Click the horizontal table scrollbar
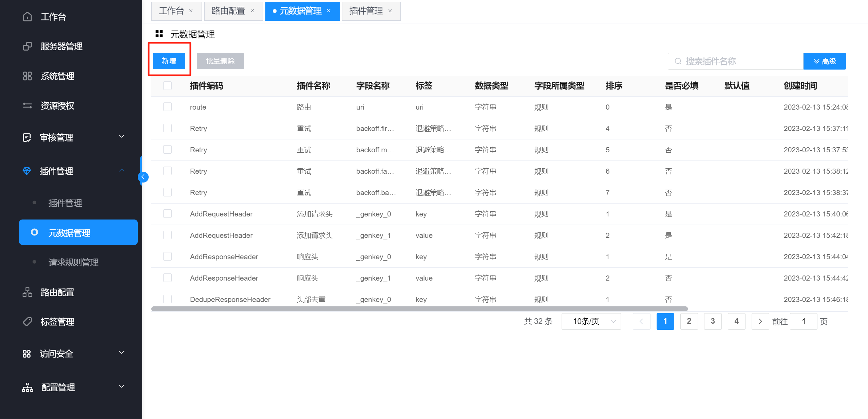 coord(419,309)
